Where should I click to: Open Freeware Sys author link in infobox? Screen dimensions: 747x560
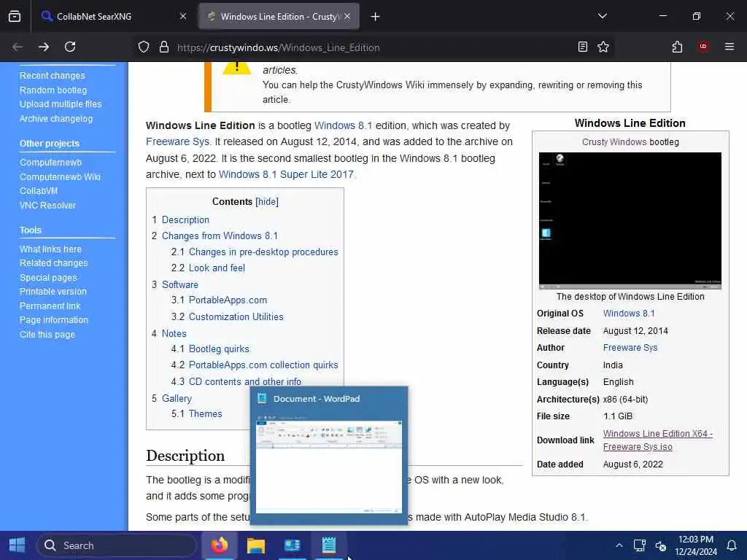point(630,348)
